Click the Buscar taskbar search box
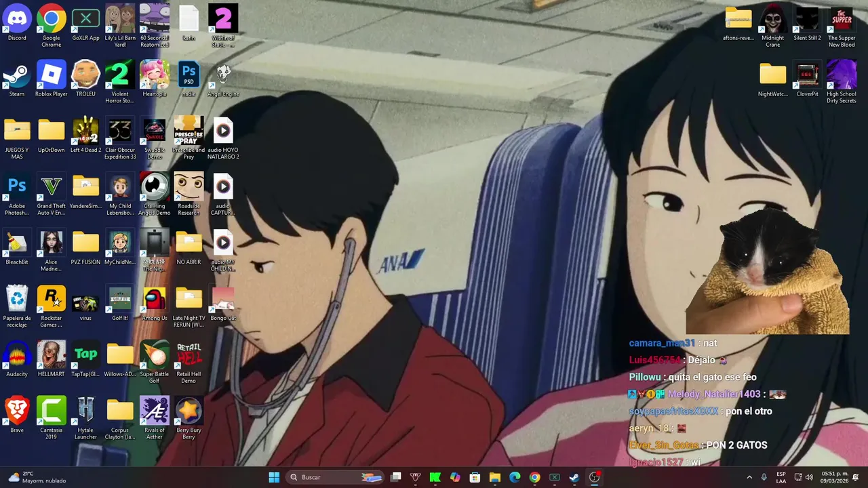Image resolution: width=868 pixels, height=488 pixels. pos(336,477)
